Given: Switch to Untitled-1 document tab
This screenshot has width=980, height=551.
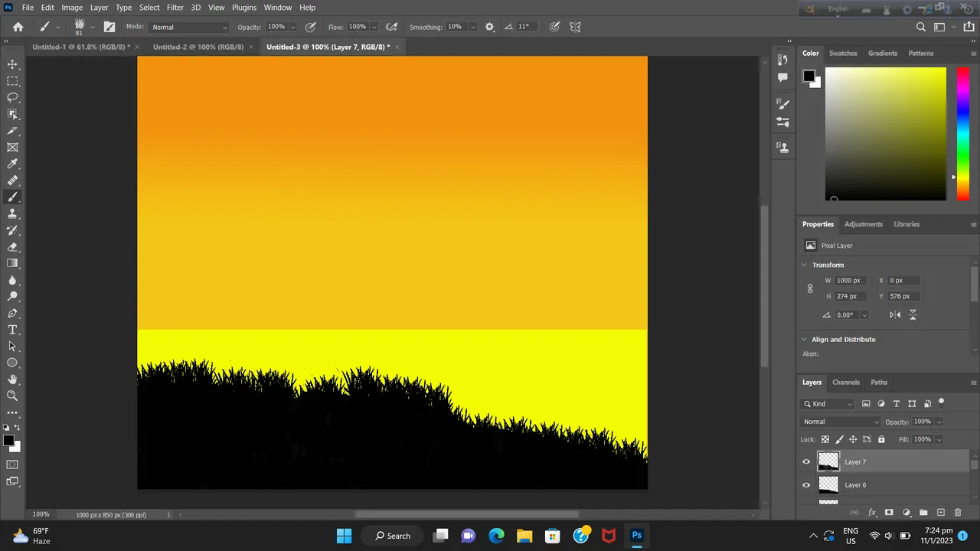Looking at the screenshot, I should click(x=81, y=47).
